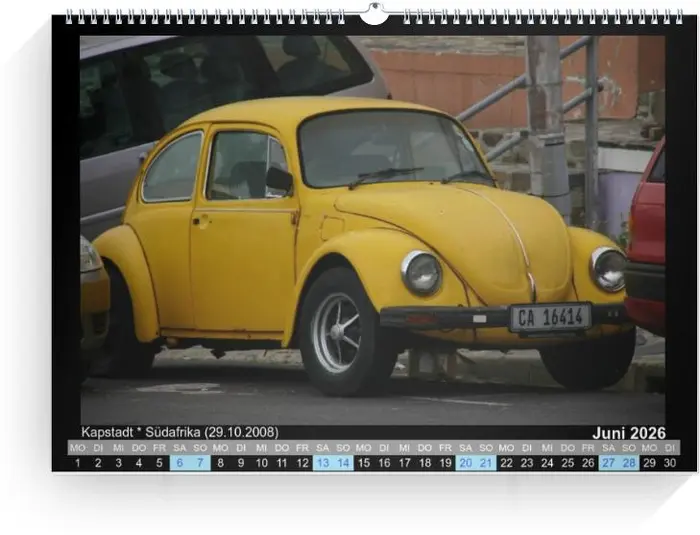Select highlighted day 27 in the calendar
Image resolution: width=700 pixels, height=535 pixels.
click(608, 463)
